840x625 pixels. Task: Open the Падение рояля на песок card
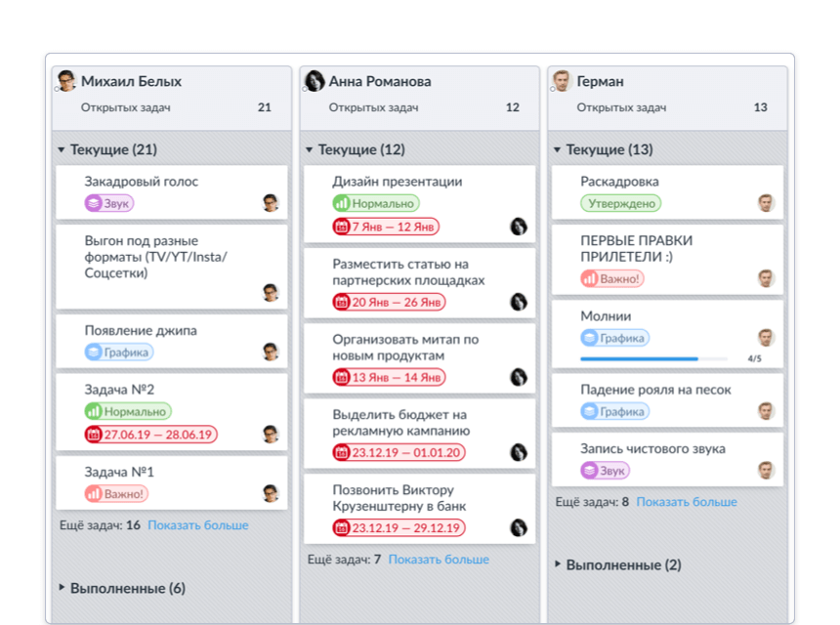pyautogui.click(x=655, y=390)
